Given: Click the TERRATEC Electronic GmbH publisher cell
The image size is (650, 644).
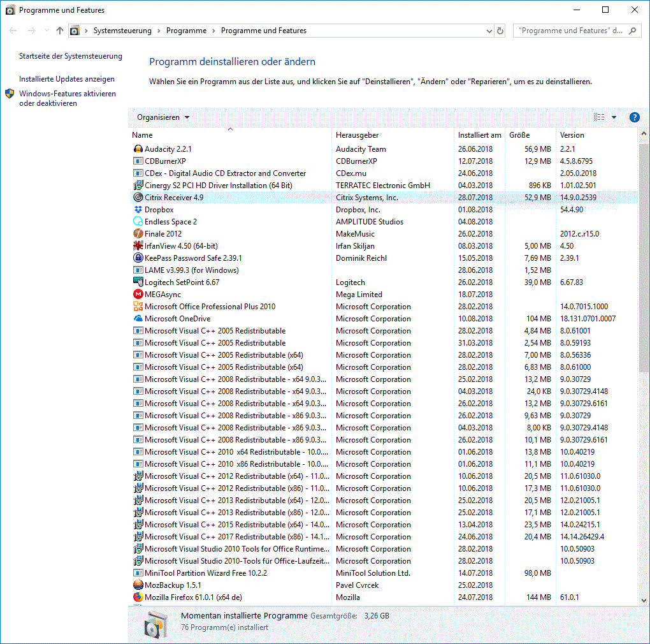Looking at the screenshot, I should (x=383, y=186).
